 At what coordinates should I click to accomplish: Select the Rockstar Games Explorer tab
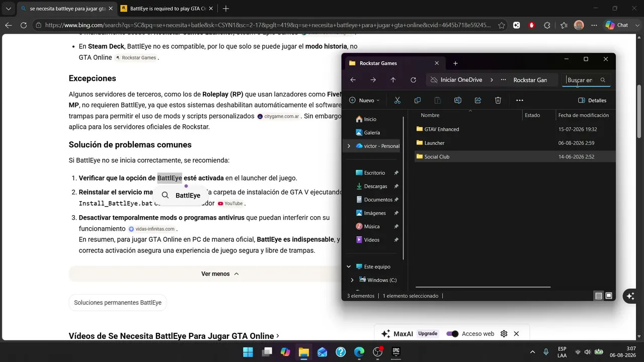click(394, 63)
